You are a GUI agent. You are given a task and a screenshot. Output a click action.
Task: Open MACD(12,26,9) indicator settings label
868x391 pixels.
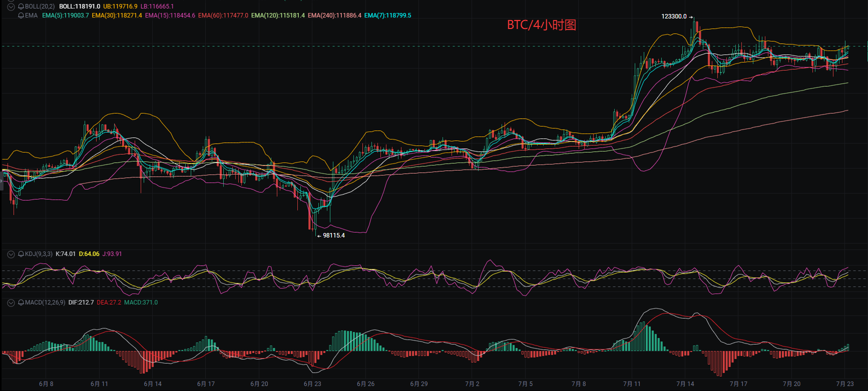pos(45,302)
